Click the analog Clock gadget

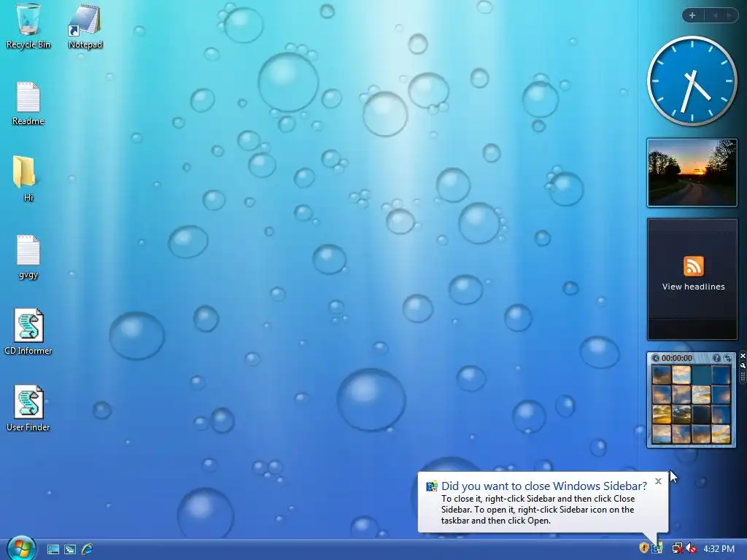692,81
